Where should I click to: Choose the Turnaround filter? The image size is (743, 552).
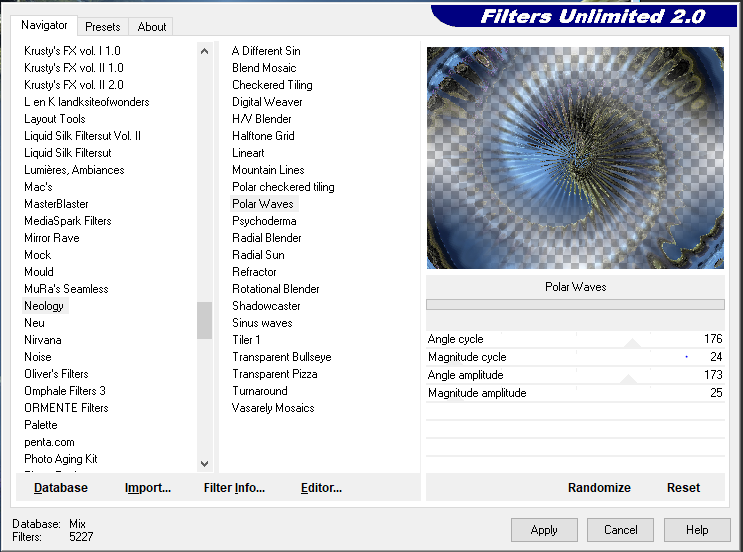[x=260, y=391]
